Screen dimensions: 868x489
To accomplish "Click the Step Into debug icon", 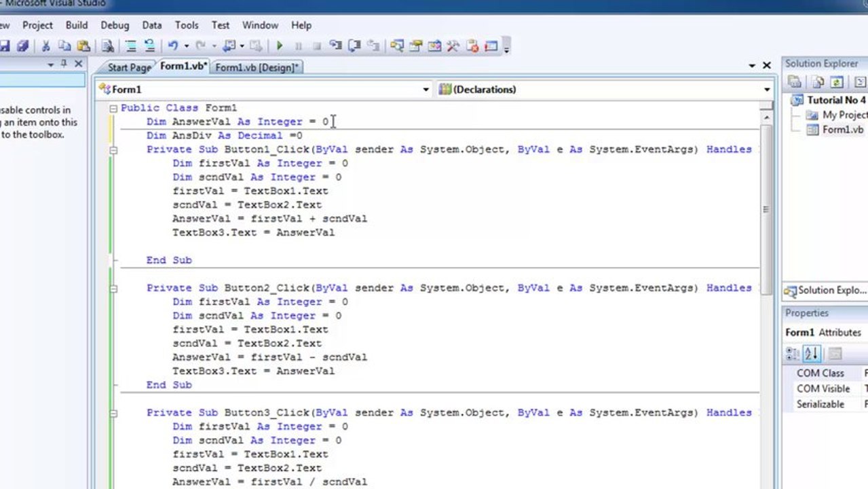I will point(335,46).
